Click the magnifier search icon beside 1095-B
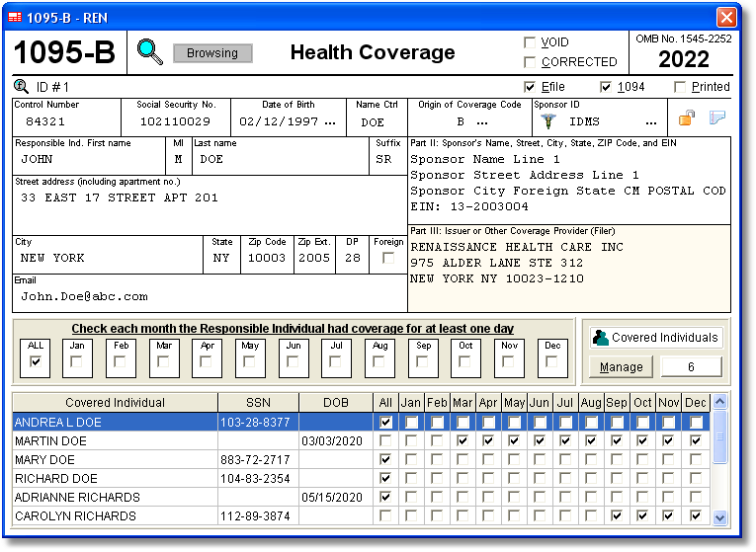 point(150,52)
